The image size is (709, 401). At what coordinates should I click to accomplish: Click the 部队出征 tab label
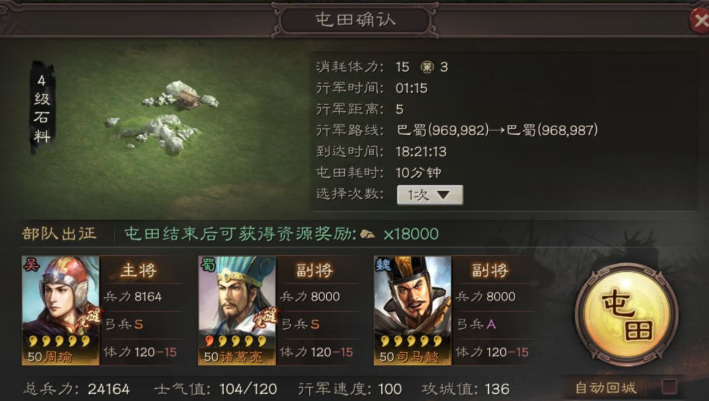(x=59, y=233)
